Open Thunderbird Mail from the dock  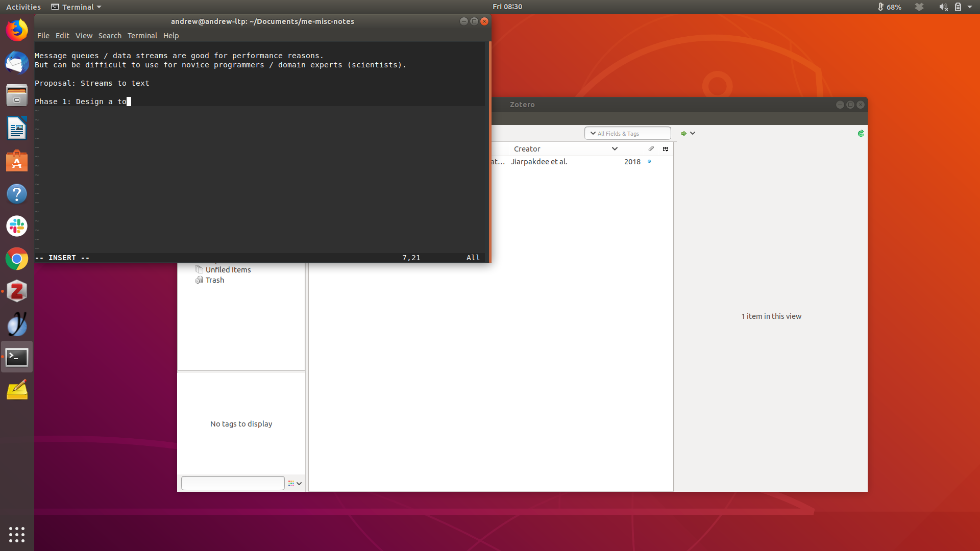coord(17,63)
